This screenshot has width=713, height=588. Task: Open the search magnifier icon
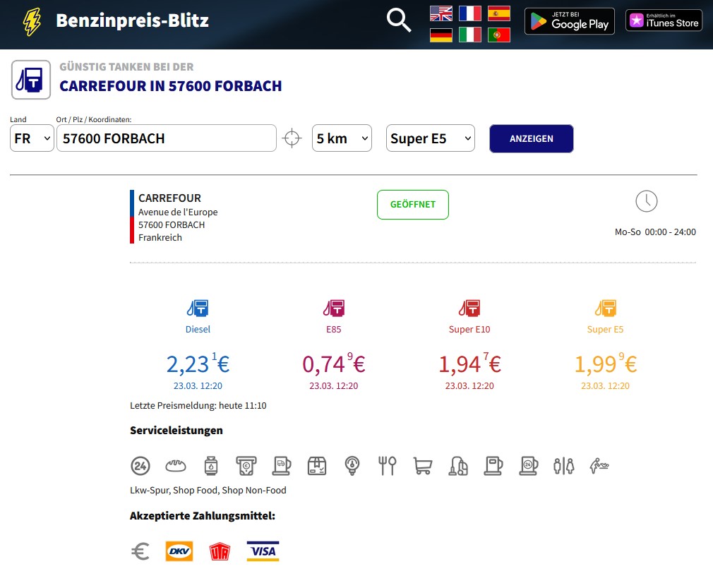(399, 20)
